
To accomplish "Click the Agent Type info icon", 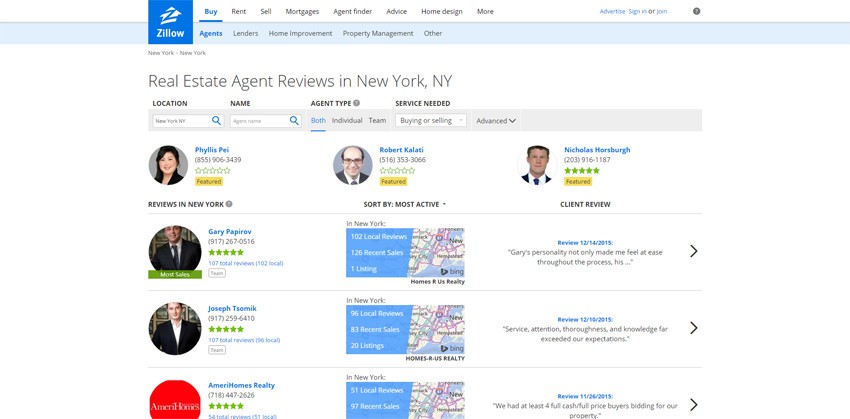I will 357,103.
